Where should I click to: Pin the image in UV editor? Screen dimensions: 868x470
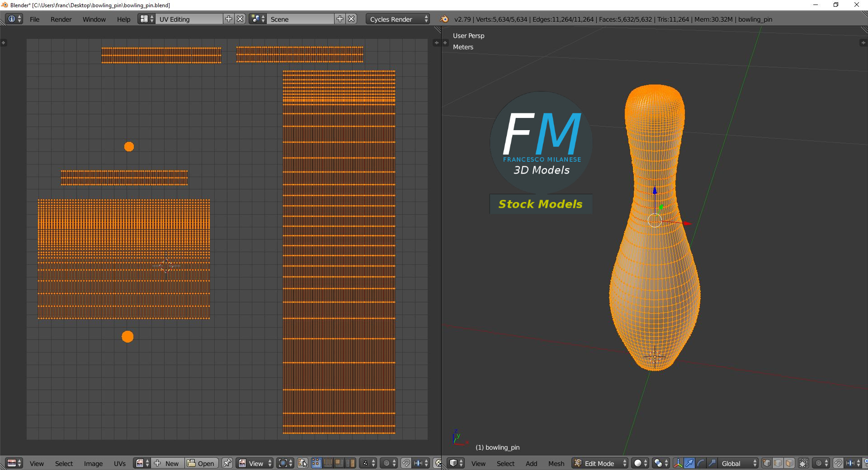point(227,463)
